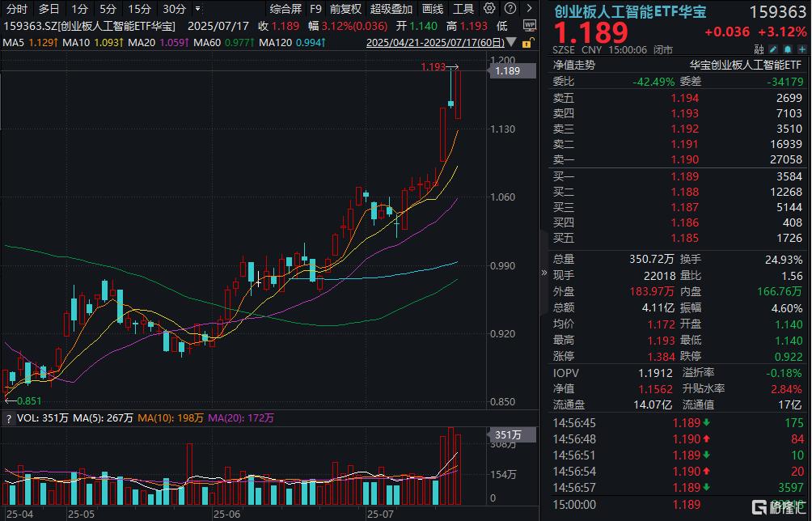Open the extra time periods dropdown arrow
This screenshot has height=521, width=812.
click(x=197, y=9)
